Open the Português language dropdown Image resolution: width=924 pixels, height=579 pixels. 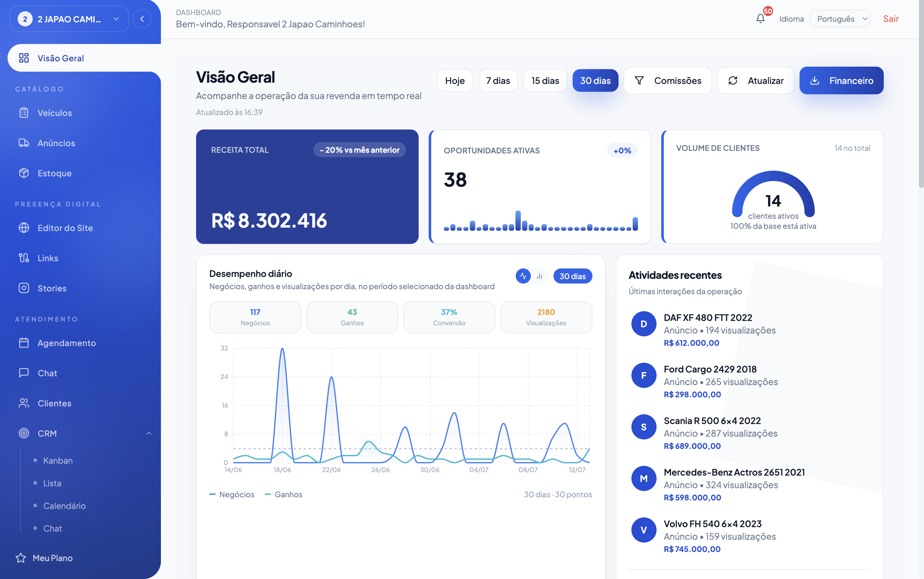(840, 19)
